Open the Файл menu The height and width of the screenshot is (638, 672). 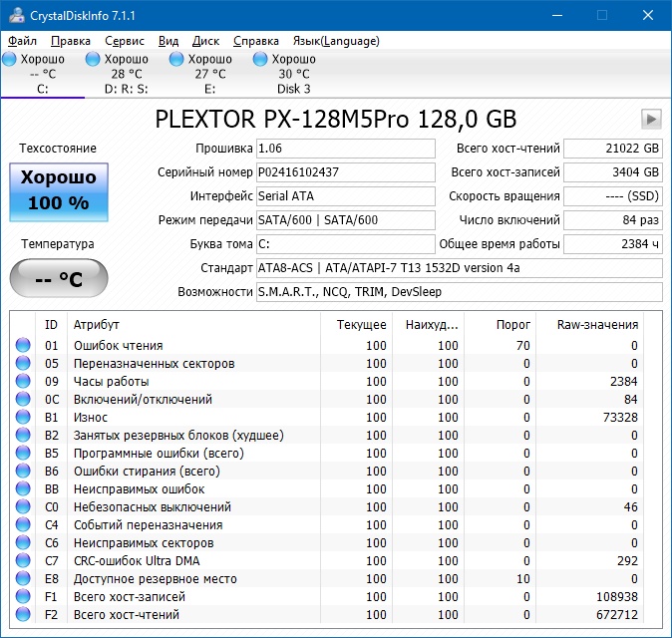(22, 41)
